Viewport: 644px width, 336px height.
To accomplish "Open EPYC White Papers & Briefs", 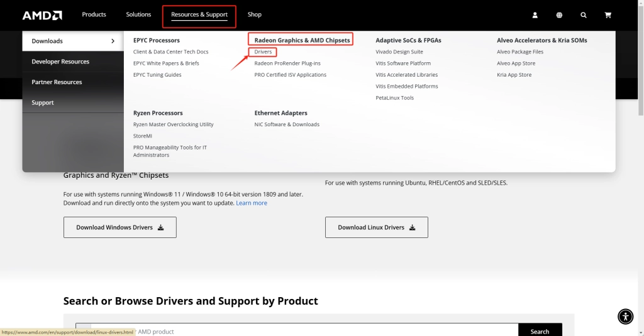I will coord(166,63).
